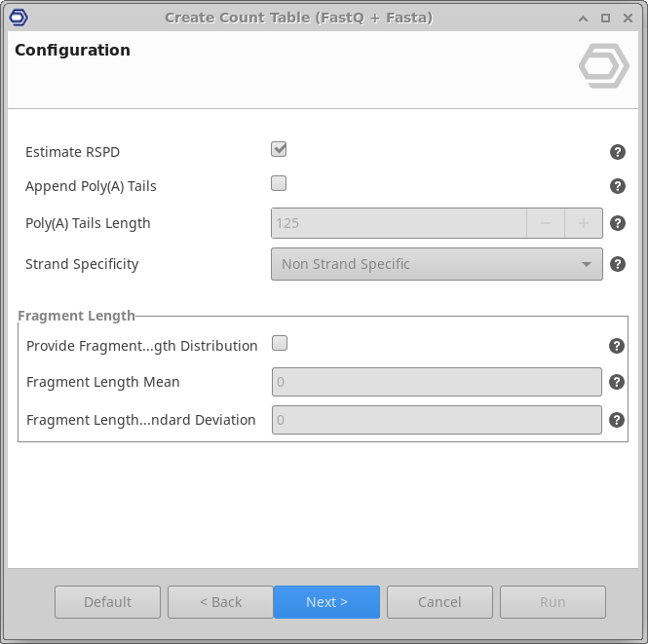The height and width of the screenshot is (644, 648).
Task: Click the Fragment Length Mean field
Action: coord(436,383)
